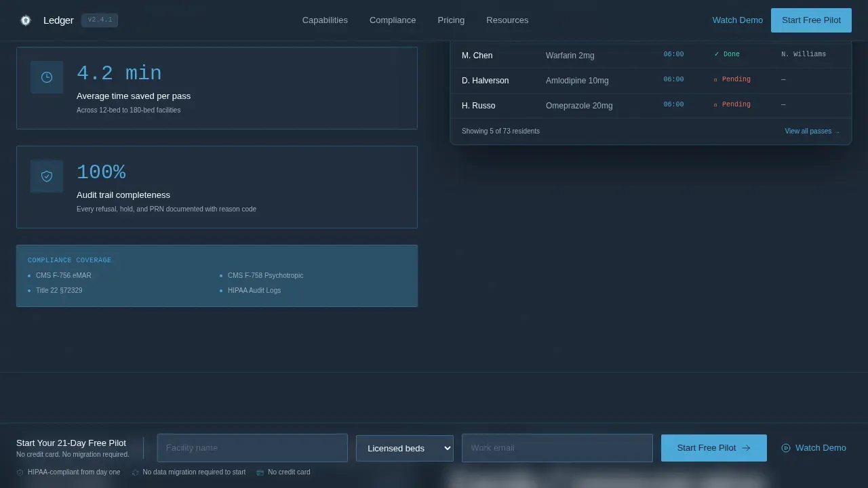Image resolution: width=868 pixels, height=488 pixels.
Task: Click the arrow on Start Free Pilot button
Action: tap(747, 448)
